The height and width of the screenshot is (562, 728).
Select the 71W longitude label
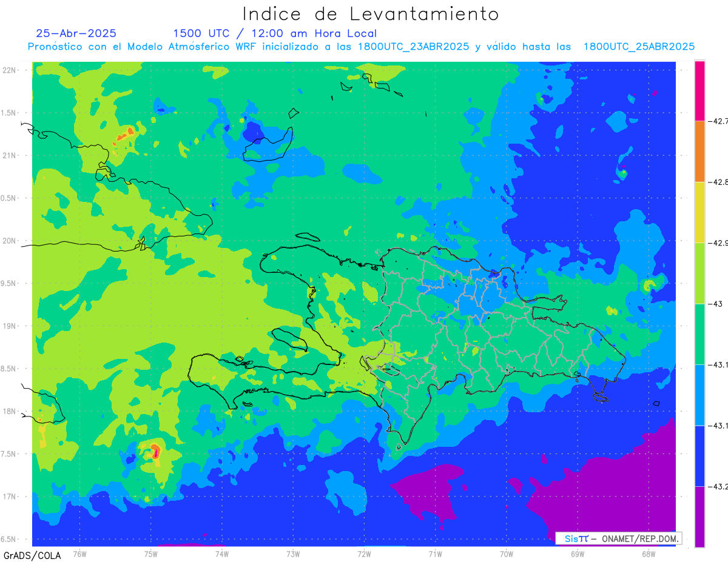click(x=435, y=554)
